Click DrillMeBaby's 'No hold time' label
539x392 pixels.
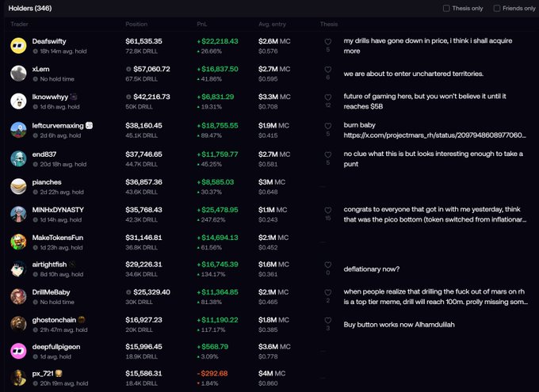pyautogui.click(x=57, y=302)
